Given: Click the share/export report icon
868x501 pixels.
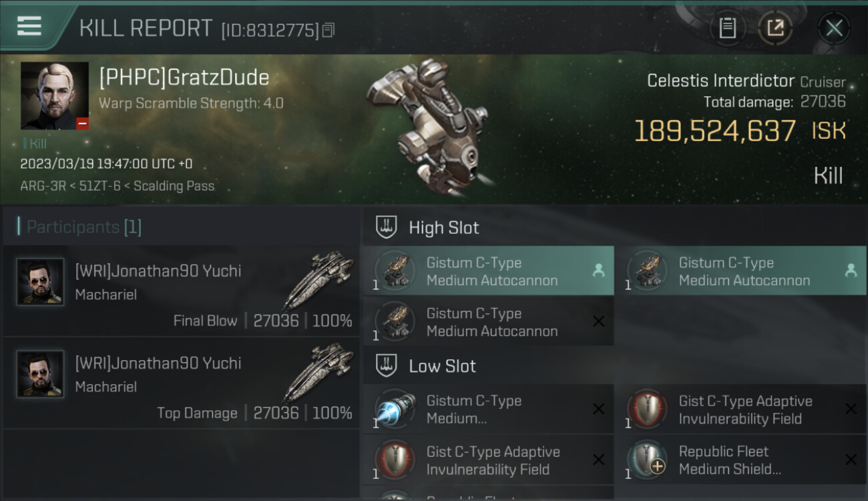Looking at the screenshot, I should click(775, 28).
